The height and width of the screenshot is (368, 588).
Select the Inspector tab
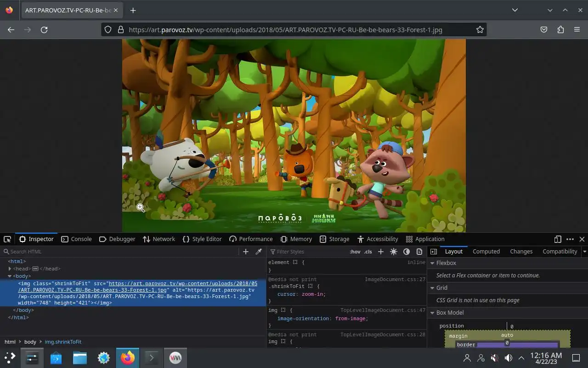click(37, 239)
